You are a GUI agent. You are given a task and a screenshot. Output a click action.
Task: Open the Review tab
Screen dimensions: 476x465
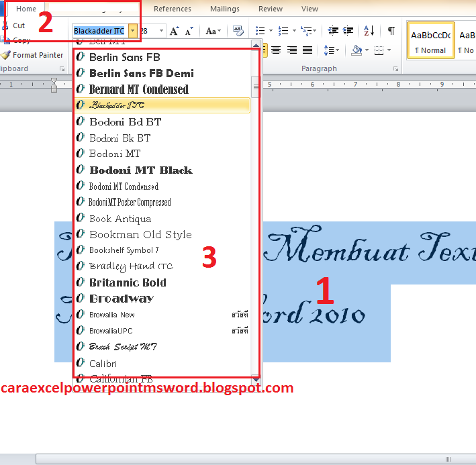tap(271, 9)
